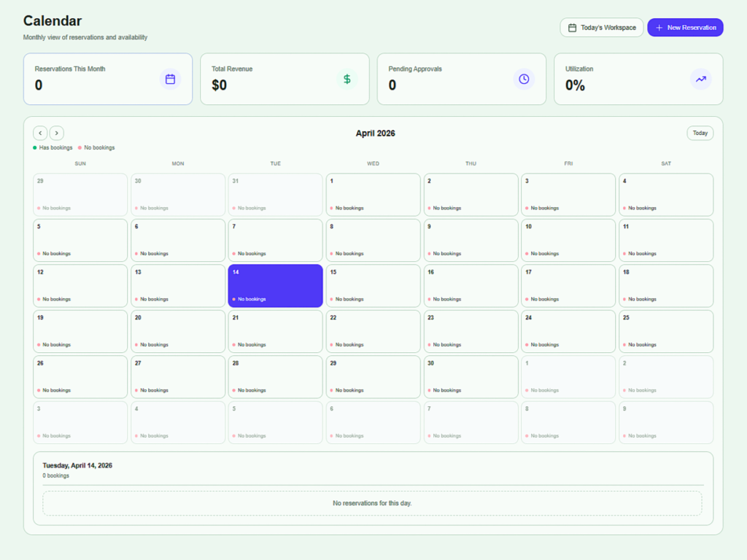This screenshot has width=747, height=560.
Task: Click the clock icon in Pending Approvals card
Action: (x=524, y=79)
